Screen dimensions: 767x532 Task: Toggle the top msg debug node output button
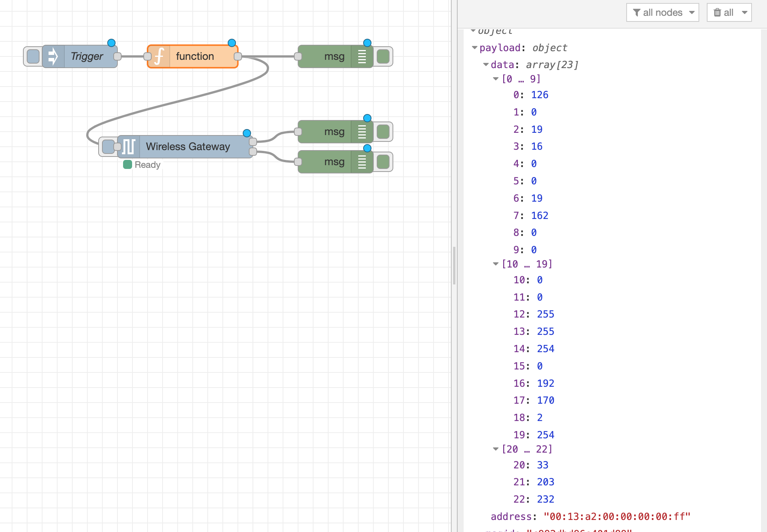(x=383, y=56)
